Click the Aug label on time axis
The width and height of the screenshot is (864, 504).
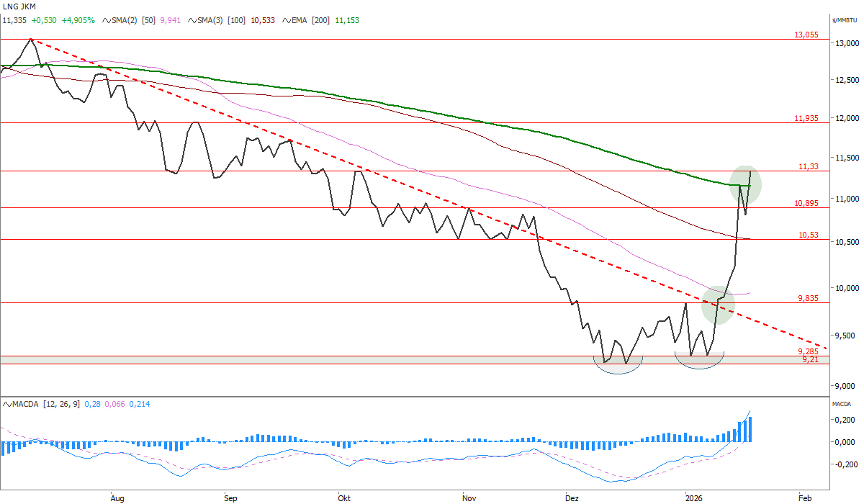(x=117, y=498)
